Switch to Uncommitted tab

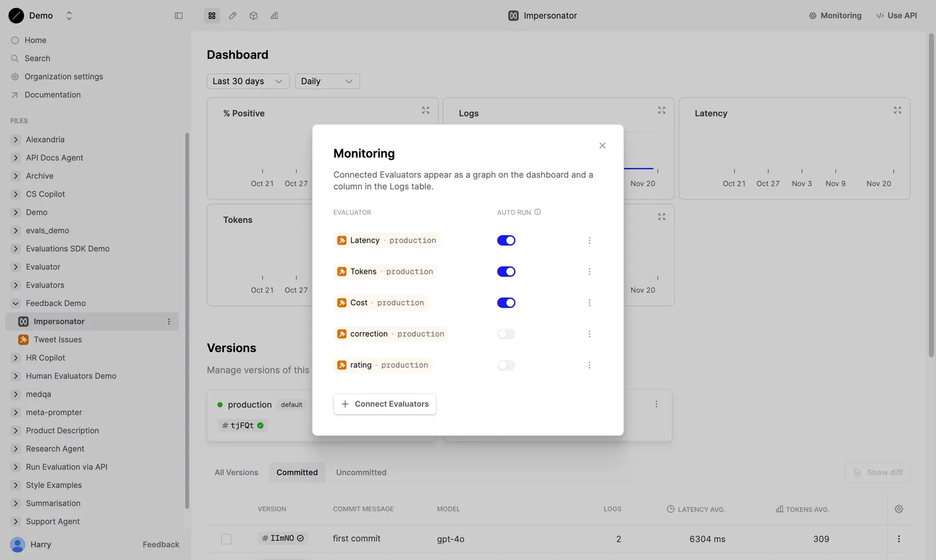pyautogui.click(x=361, y=472)
